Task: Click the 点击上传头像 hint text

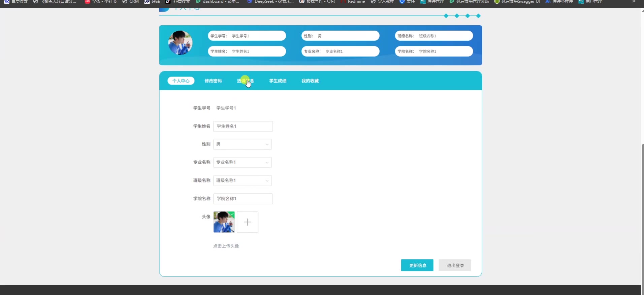Action: click(x=226, y=246)
